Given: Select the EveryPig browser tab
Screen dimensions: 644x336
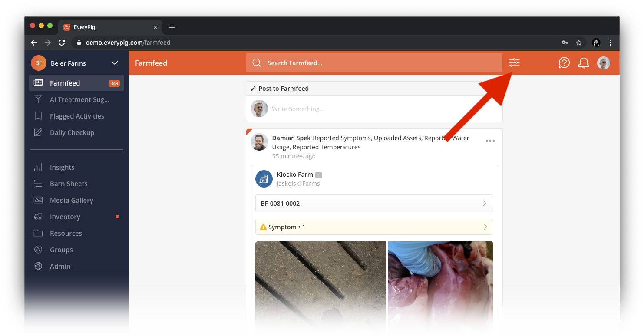Looking at the screenshot, I should [110, 27].
